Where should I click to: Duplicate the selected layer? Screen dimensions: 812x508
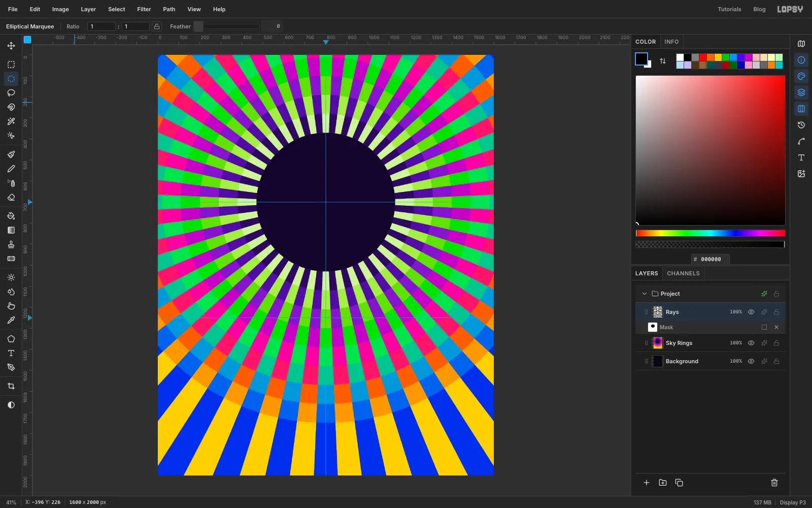(679, 483)
